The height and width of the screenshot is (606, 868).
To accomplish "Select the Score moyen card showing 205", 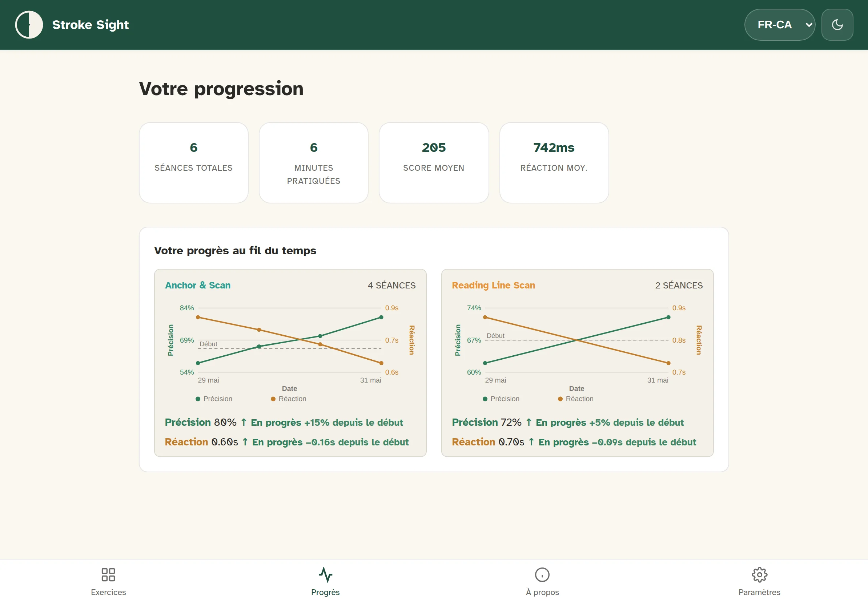I will [434, 162].
